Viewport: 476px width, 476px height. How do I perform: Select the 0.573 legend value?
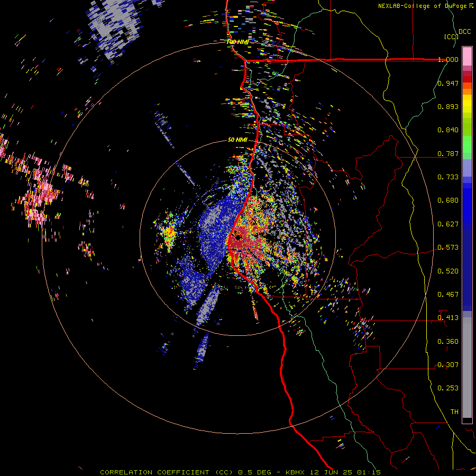(448, 248)
